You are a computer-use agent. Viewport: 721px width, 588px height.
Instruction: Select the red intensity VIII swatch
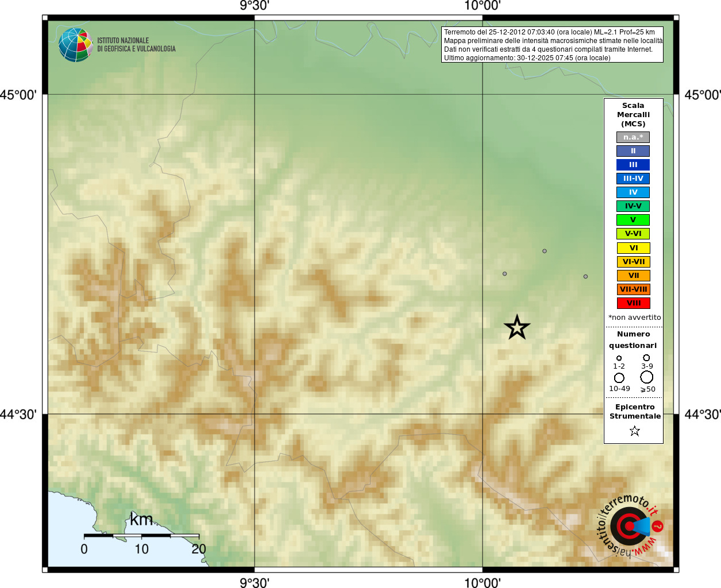[x=633, y=303]
